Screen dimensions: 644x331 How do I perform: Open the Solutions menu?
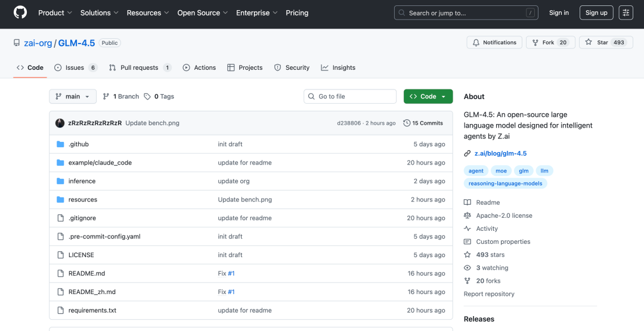click(x=99, y=13)
